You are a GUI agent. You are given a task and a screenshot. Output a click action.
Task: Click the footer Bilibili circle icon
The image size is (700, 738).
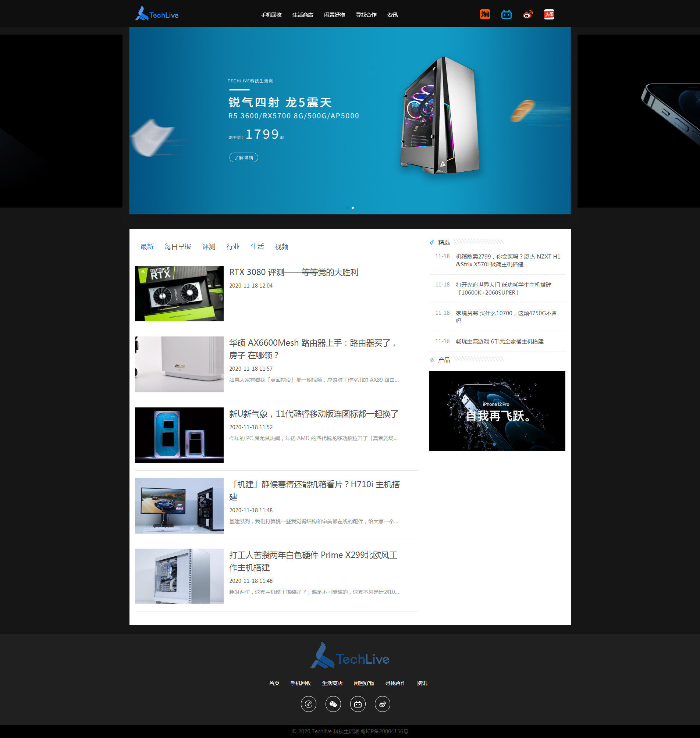[x=358, y=704]
